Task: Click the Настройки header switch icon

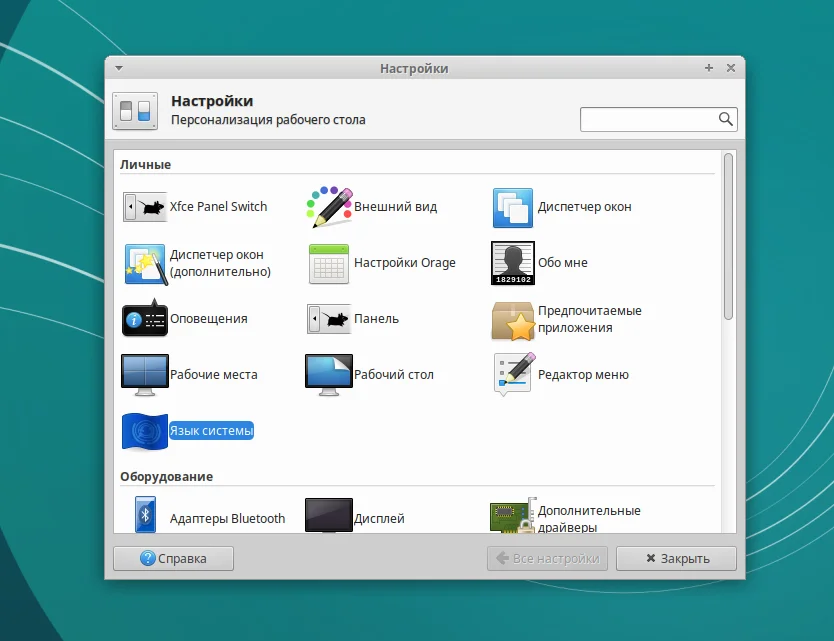Action: [135, 111]
